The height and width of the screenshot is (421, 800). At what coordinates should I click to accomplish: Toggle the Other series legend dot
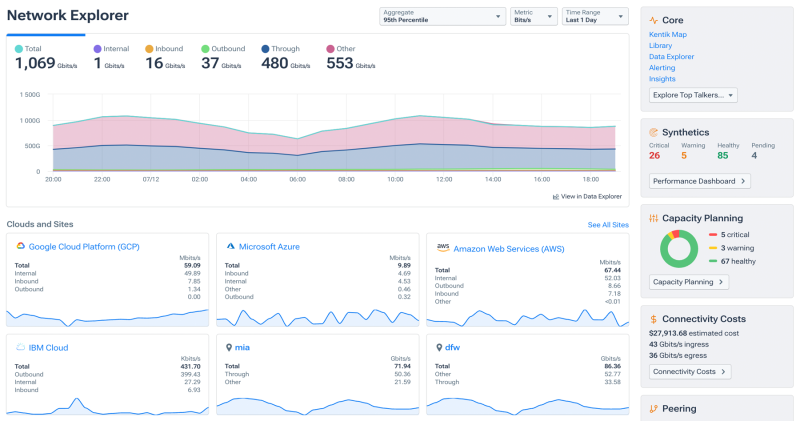pyautogui.click(x=330, y=49)
